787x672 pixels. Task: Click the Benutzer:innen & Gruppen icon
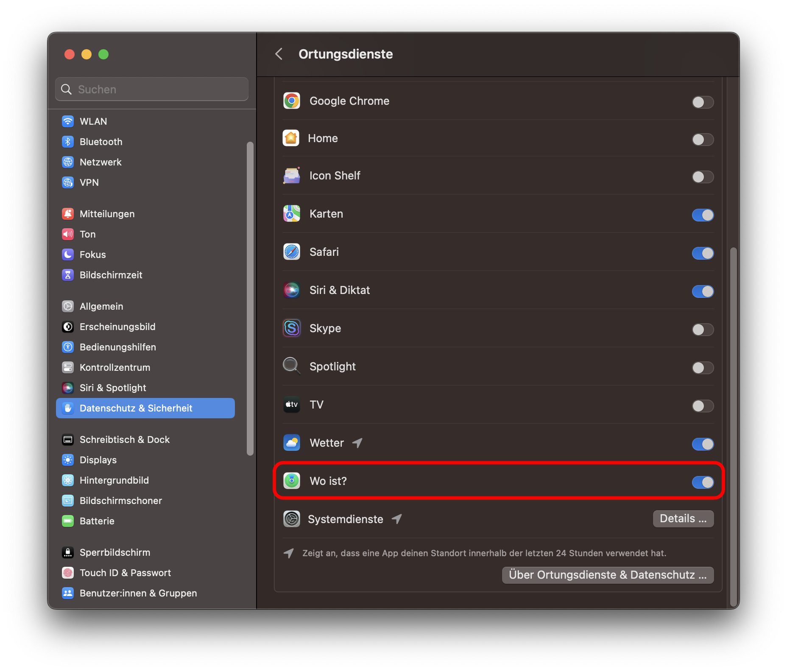[68, 593]
